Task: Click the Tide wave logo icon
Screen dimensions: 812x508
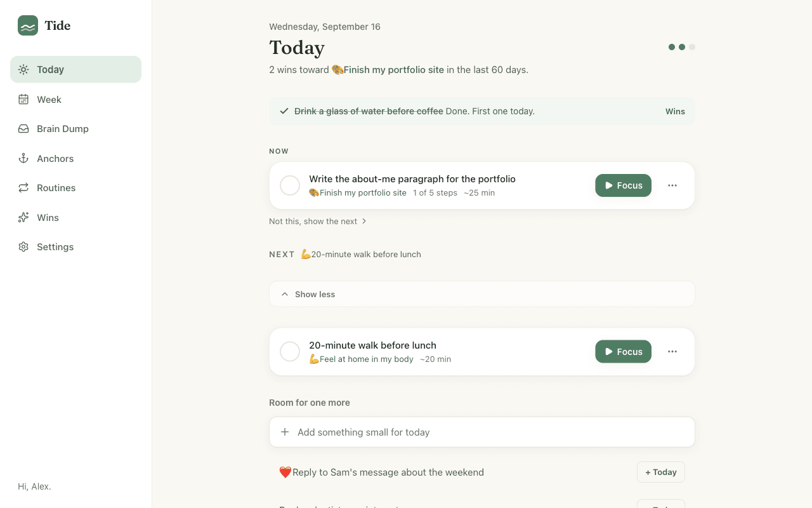Action: click(28, 25)
